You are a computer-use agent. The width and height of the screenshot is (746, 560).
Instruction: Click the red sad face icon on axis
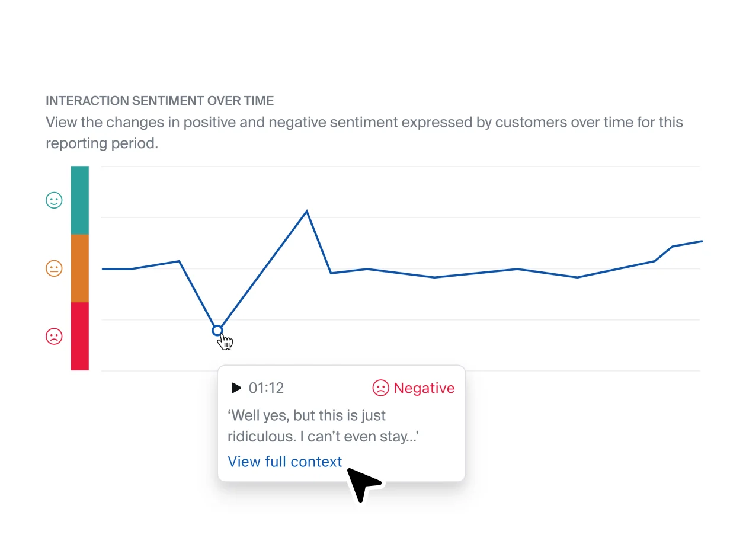tap(54, 337)
